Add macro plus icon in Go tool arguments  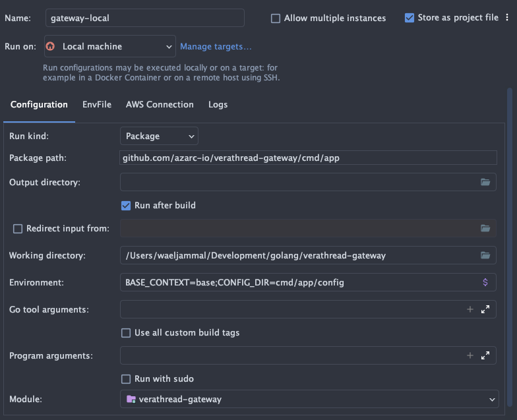coord(470,309)
